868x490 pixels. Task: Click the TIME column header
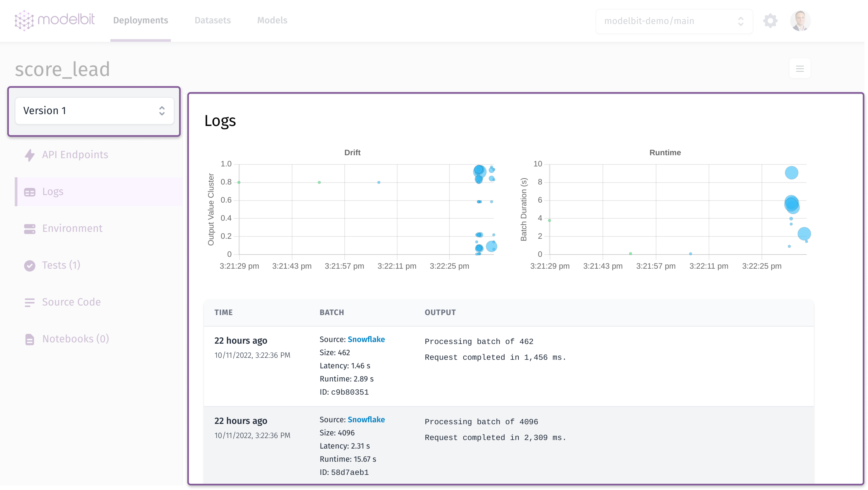point(223,312)
